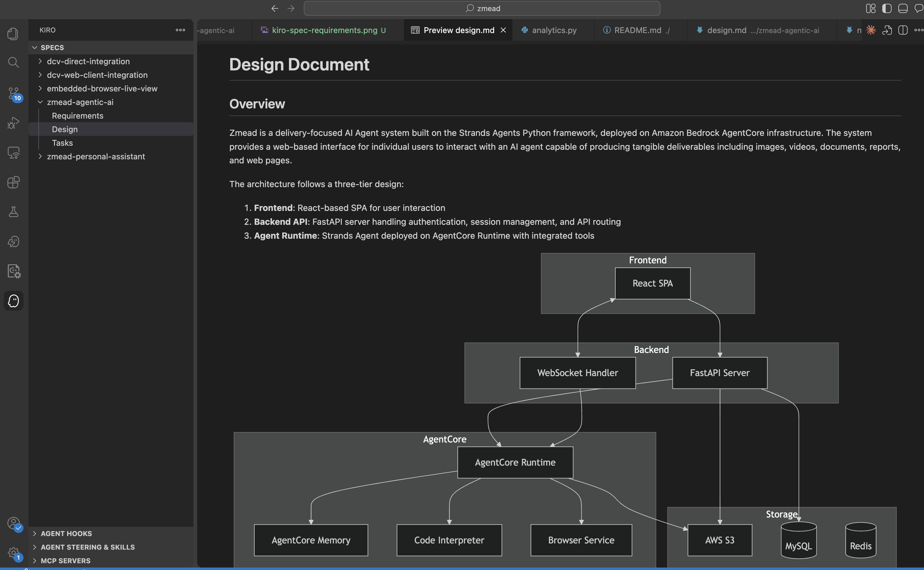Open the Tasks spec item
The height and width of the screenshot is (570, 924).
point(62,143)
